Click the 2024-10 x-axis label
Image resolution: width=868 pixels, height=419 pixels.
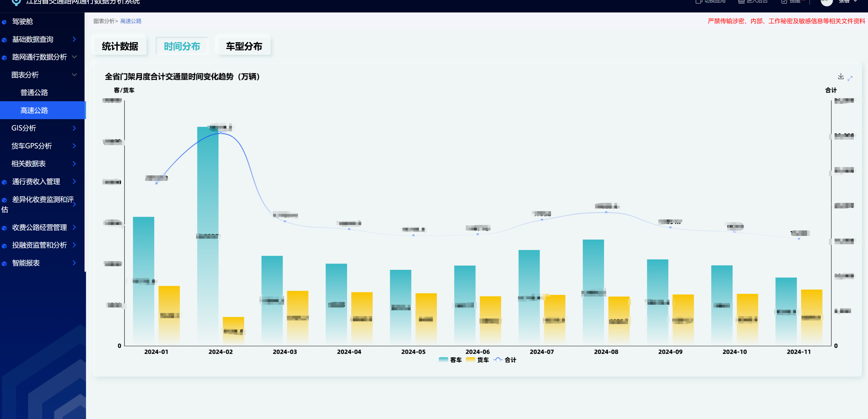pos(735,352)
